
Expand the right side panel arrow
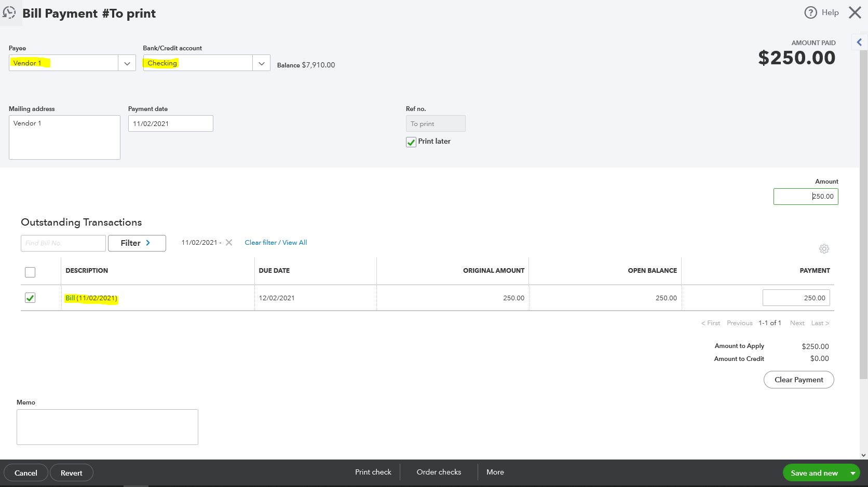(859, 43)
